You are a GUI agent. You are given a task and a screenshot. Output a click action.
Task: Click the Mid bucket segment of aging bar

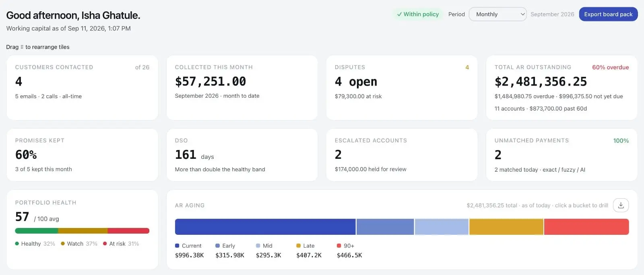point(442,227)
